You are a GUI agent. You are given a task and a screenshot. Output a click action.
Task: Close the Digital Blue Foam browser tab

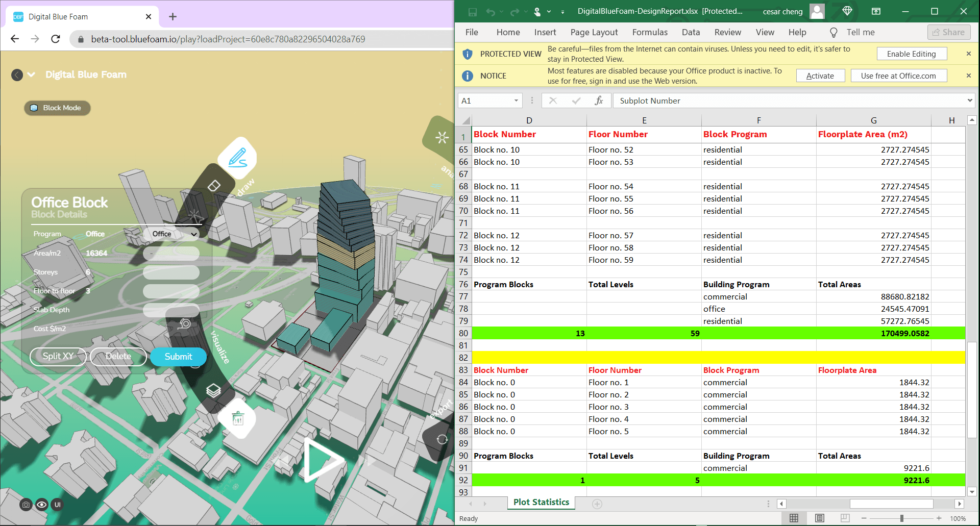149,17
